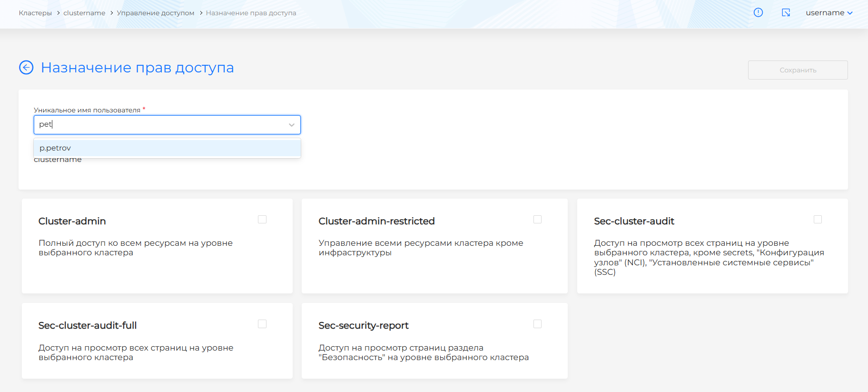Toggle the Sec-security-report checkbox
The width and height of the screenshot is (868, 392).
click(537, 324)
